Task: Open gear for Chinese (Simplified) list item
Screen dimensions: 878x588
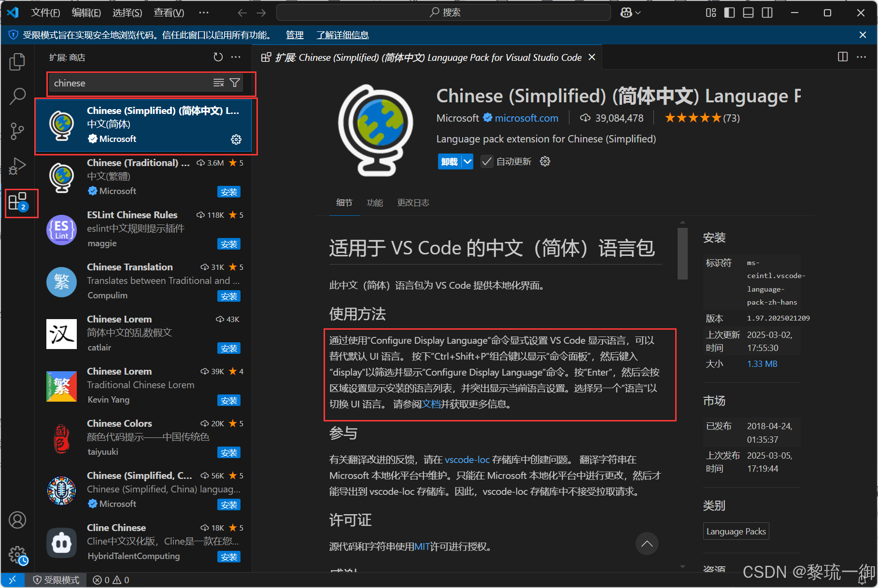Action: 236,140
